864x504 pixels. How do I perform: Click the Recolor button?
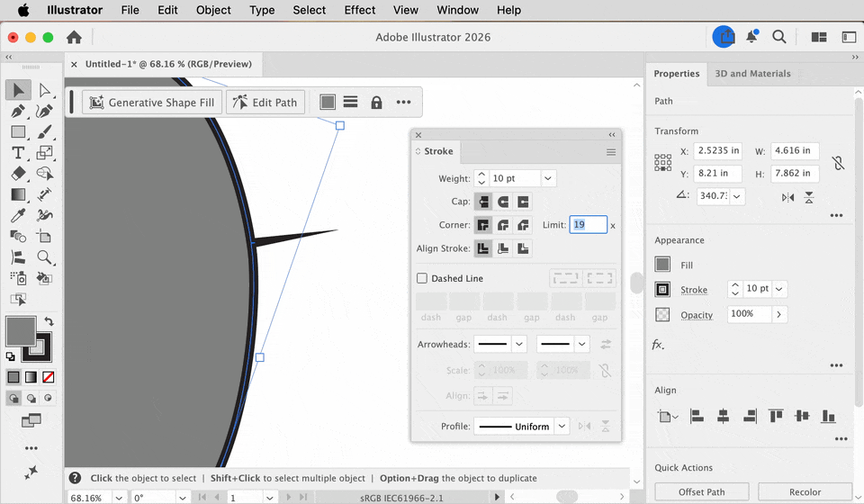click(x=805, y=492)
